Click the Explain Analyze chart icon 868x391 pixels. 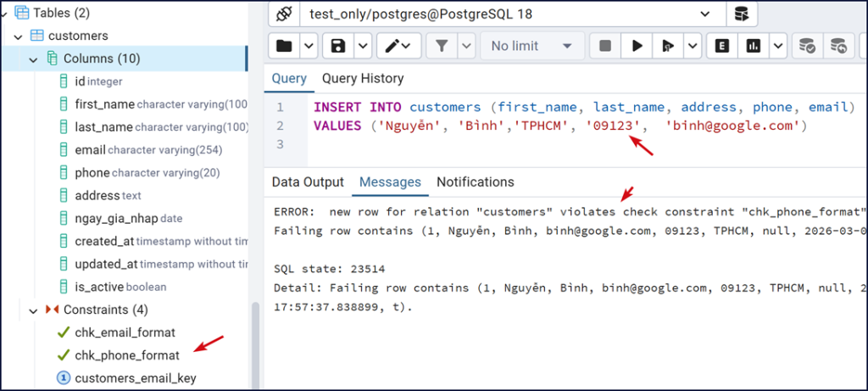[x=753, y=46]
